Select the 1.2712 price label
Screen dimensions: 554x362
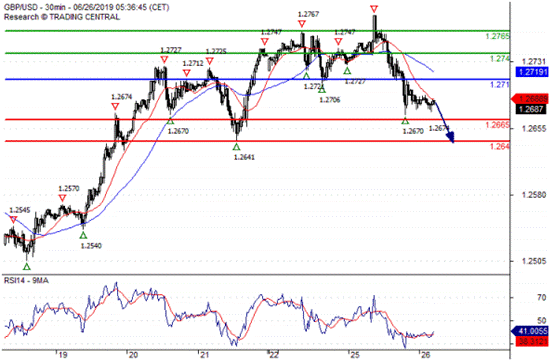(x=193, y=64)
